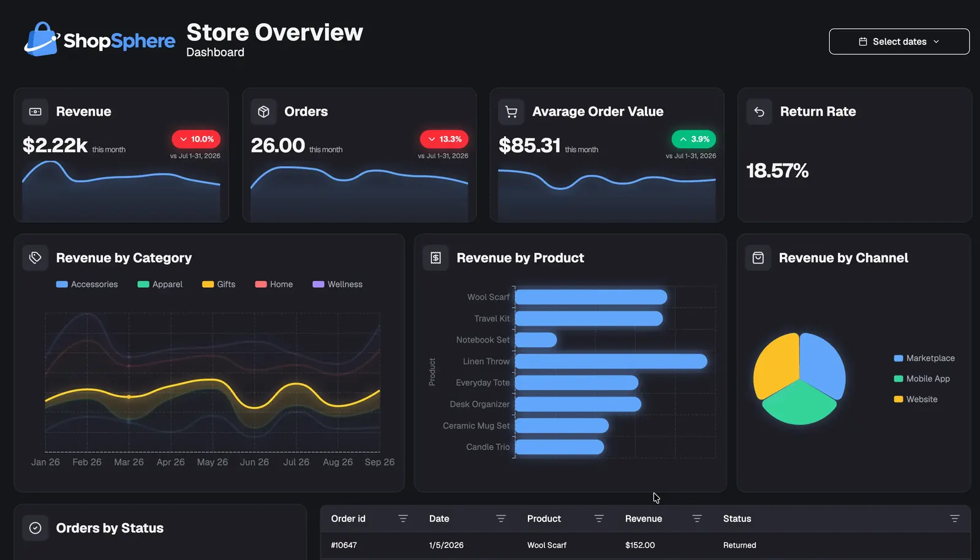Open the Revenue column filter
The height and width of the screenshot is (560, 980).
(x=697, y=518)
